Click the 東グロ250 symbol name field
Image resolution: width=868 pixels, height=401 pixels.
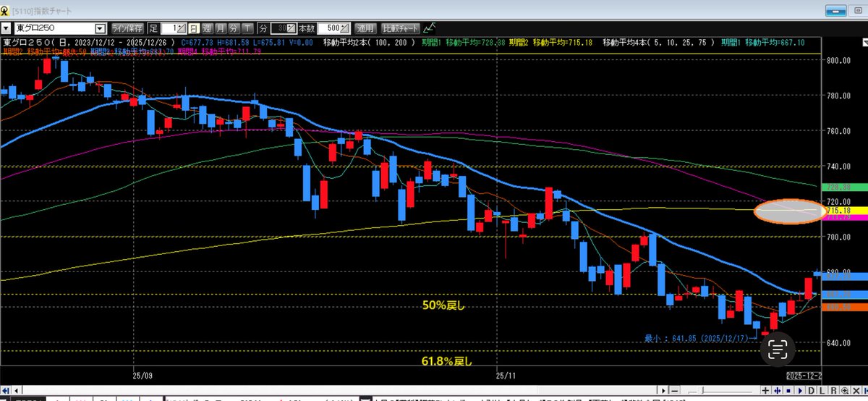point(54,28)
